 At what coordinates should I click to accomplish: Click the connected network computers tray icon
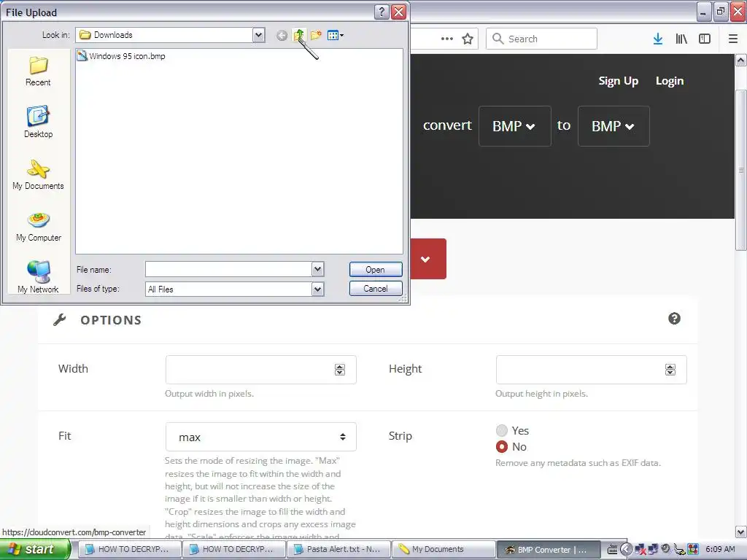pos(653,550)
